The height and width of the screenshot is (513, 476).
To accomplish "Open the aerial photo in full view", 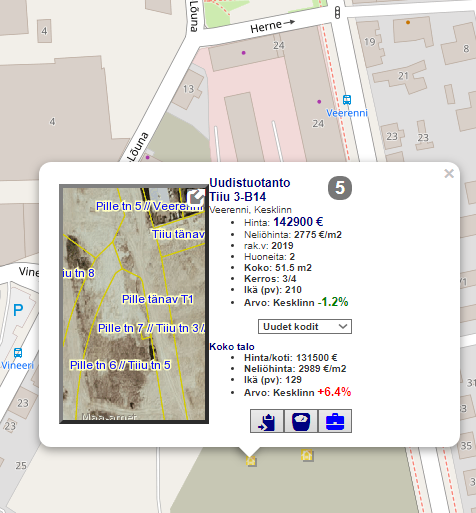I will 196,197.
